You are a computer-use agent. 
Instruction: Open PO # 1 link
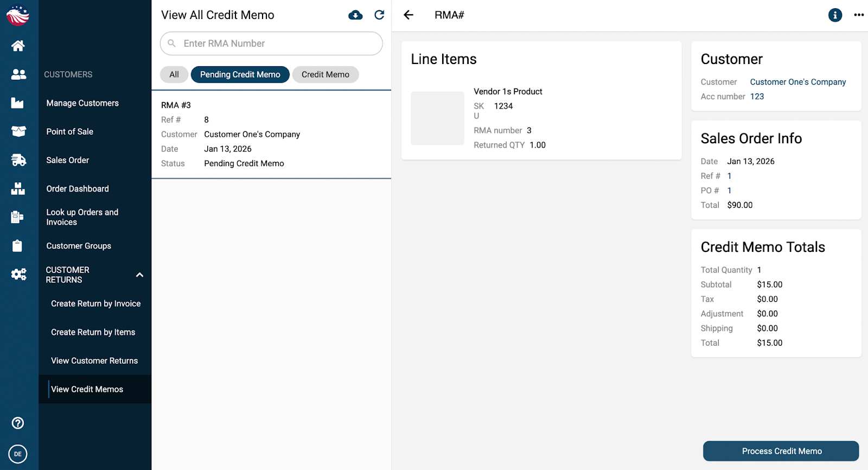pos(730,190)
